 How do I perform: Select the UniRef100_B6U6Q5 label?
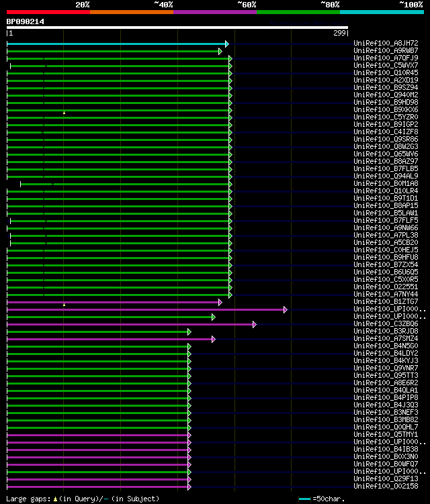tap(386, 272)
